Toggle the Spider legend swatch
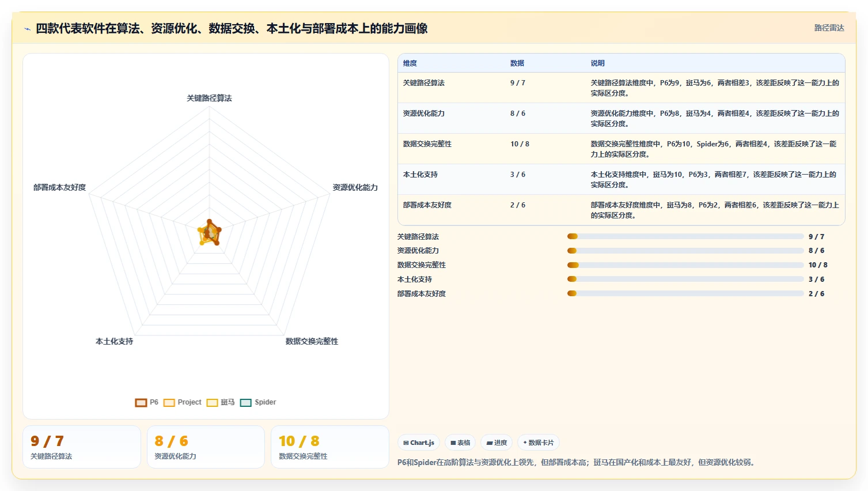This screenshot has width=868, height=491. coord(246,402)
